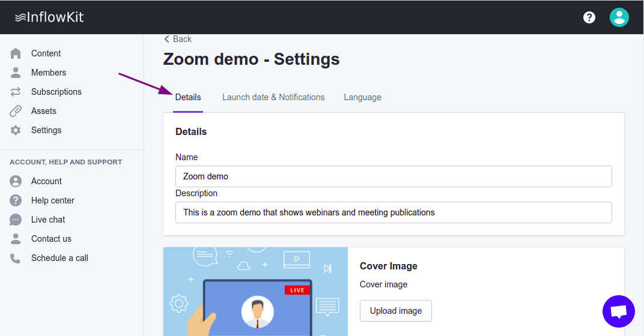
Task: Click the cover image thumbnail preview
Action: [x=255, y=292]
